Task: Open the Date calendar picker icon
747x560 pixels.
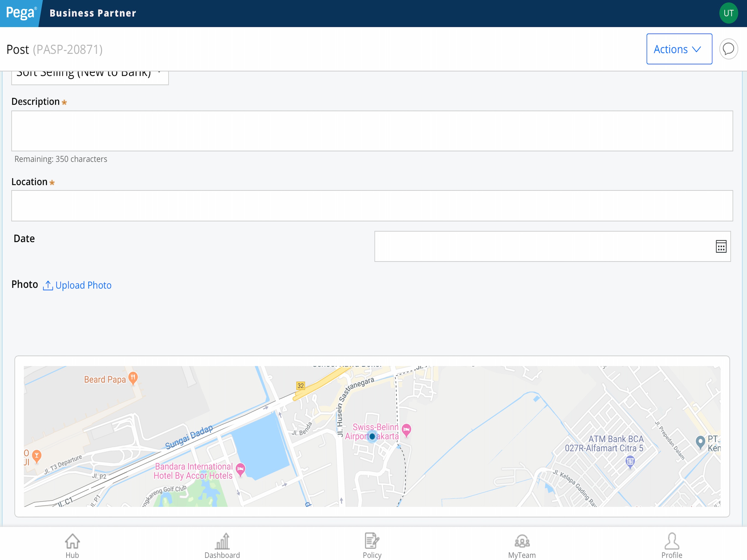Action: pyautogui.click(x=721, y=246)
